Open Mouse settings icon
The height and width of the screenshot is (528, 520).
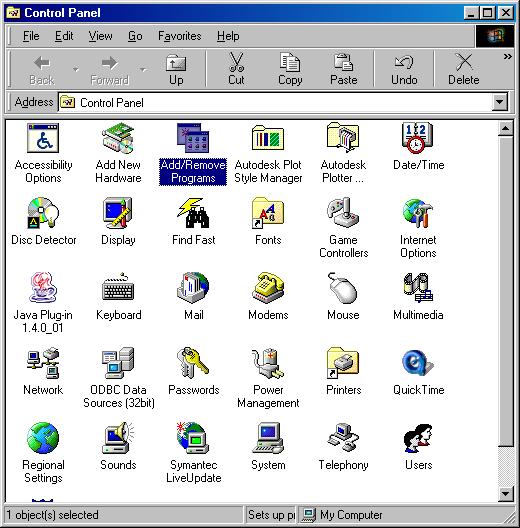[x=343, y=288]
